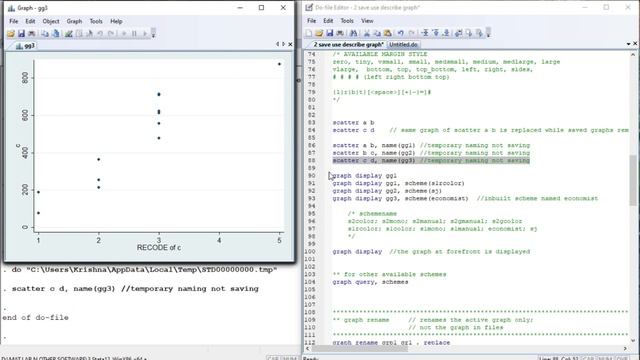Jump to next bookmark icon in Do-file Editor
The image size is (640, 360).
[x=446, y=33]
